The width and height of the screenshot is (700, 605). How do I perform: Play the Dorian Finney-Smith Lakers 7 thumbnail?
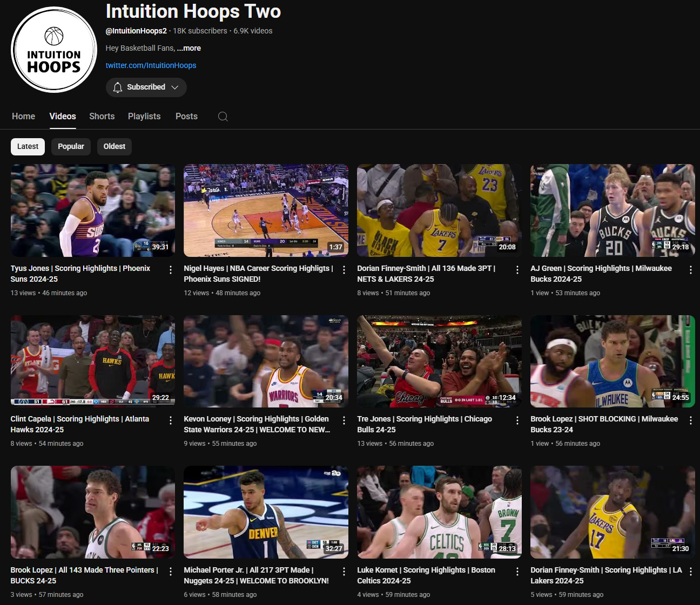439,210
